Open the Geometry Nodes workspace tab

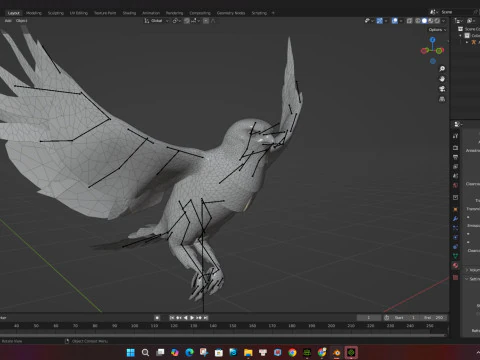(x=231, y=13)
